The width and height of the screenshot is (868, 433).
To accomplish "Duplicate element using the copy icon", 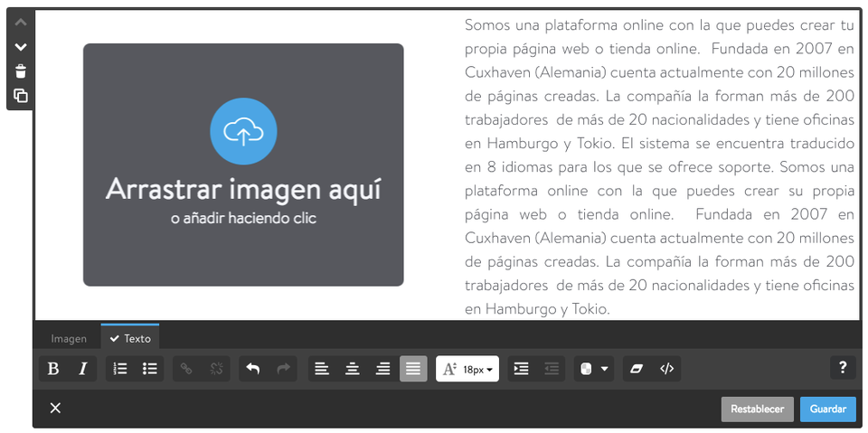I will coord(21,96).
